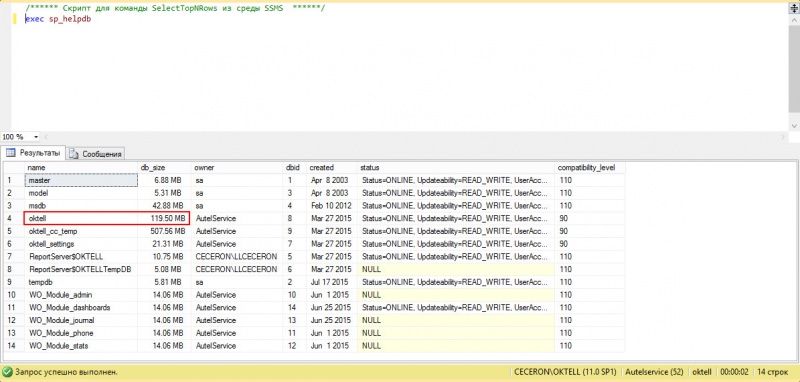The width and height of the screenshot is (800, 382).
Task: Click the CECERON\OKTELL (11.0 SP1) status entry
Action: 565,372
